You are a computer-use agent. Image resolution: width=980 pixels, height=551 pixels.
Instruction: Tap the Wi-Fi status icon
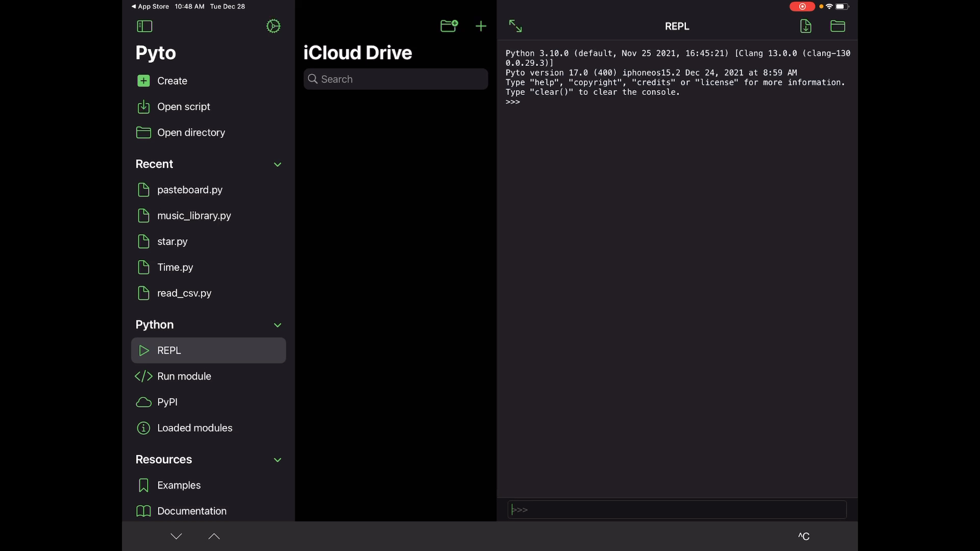coord(829,7)
